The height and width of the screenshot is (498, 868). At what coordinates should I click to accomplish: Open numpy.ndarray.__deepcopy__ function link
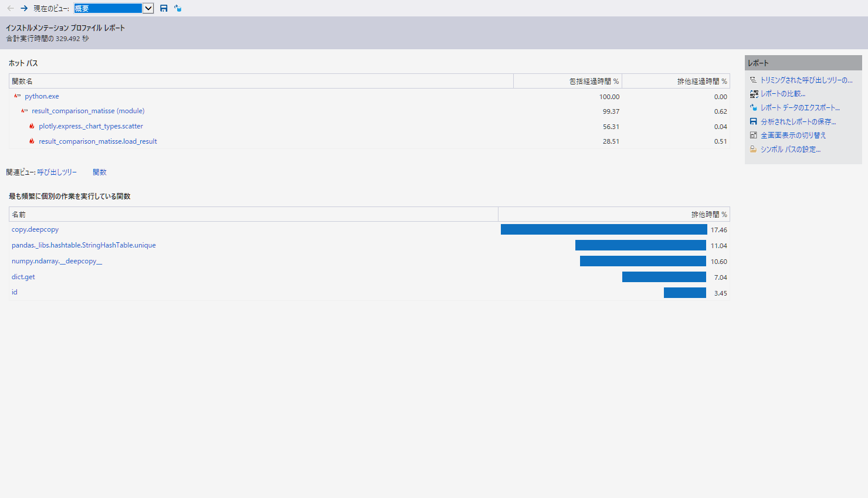(57, 261)
